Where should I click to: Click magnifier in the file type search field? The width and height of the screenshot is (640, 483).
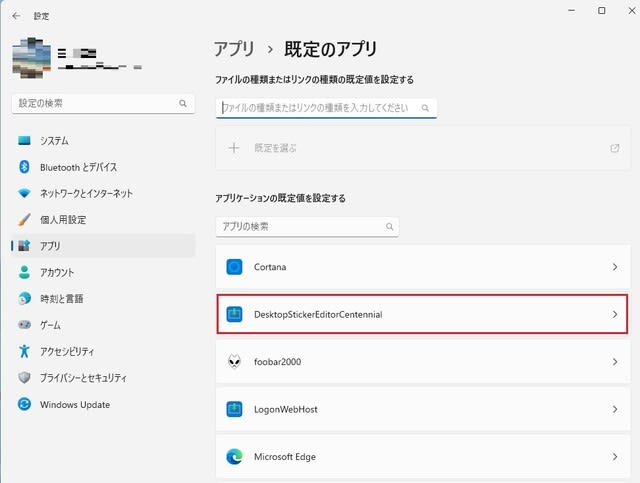coord(425,108)
